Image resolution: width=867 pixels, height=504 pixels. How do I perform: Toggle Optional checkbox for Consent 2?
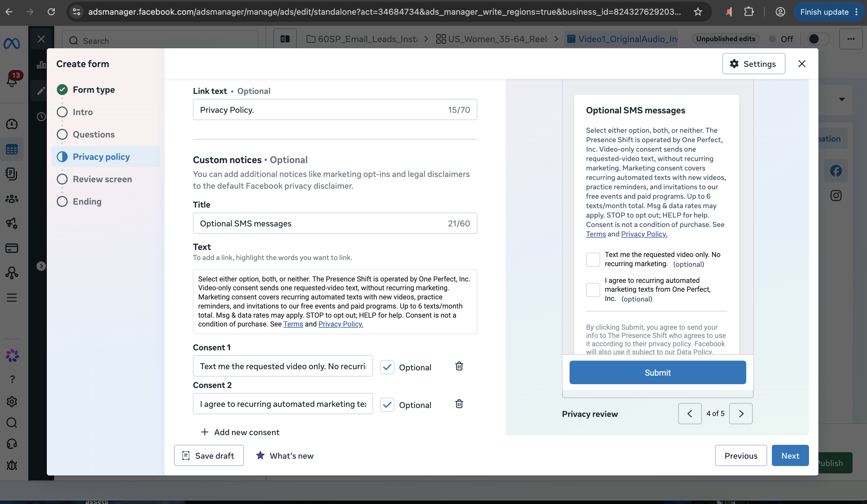[387, 405]
